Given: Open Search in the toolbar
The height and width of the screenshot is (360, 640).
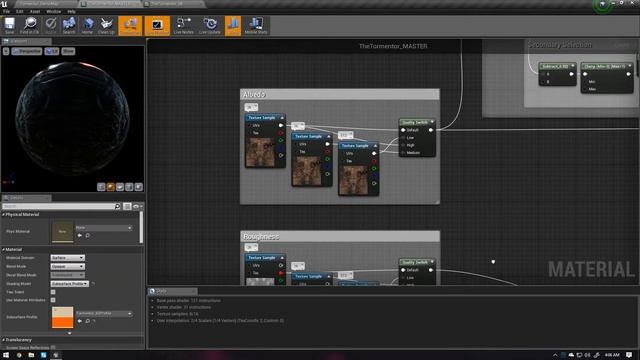Looking at the screenshot, I should click(x=69, y=26).
